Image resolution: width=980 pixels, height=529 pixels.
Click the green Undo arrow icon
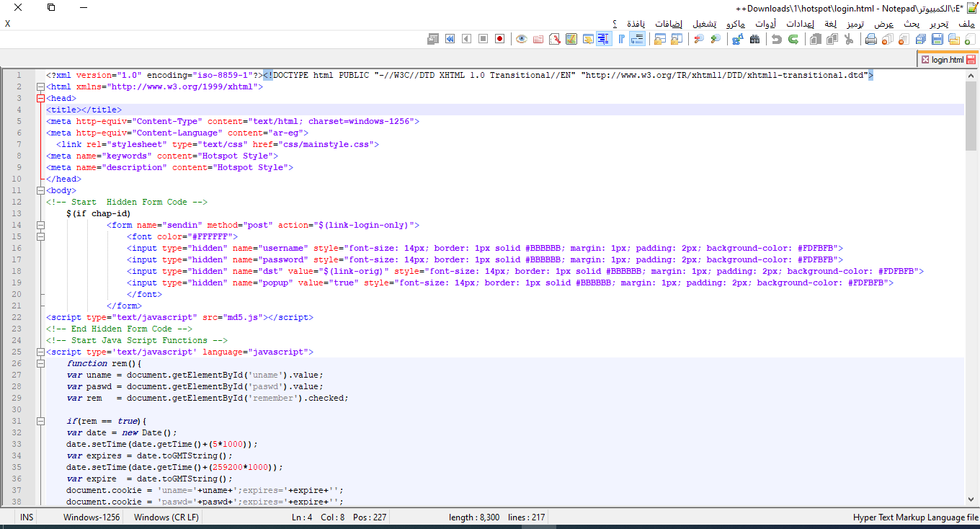[793, 39]
